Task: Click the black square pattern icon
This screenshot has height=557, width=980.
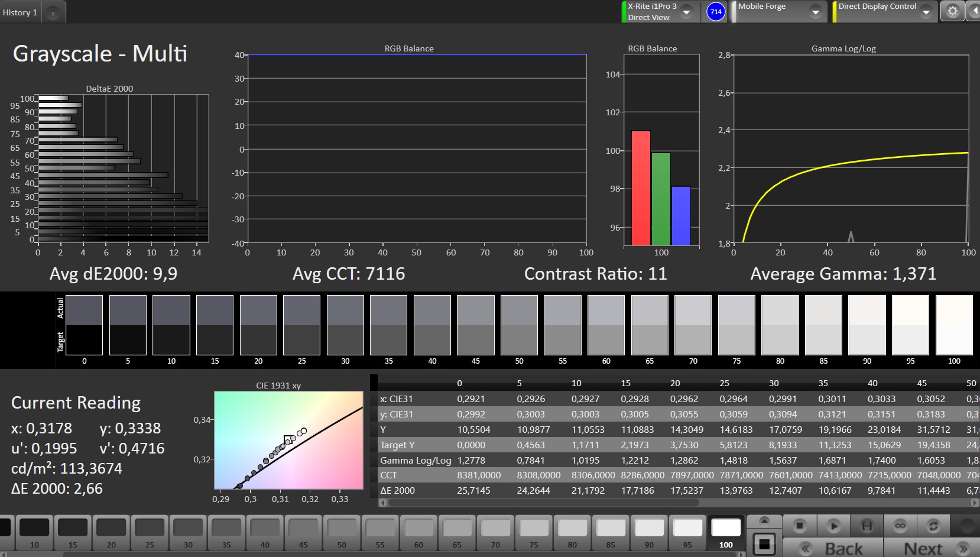Action: 764,544
